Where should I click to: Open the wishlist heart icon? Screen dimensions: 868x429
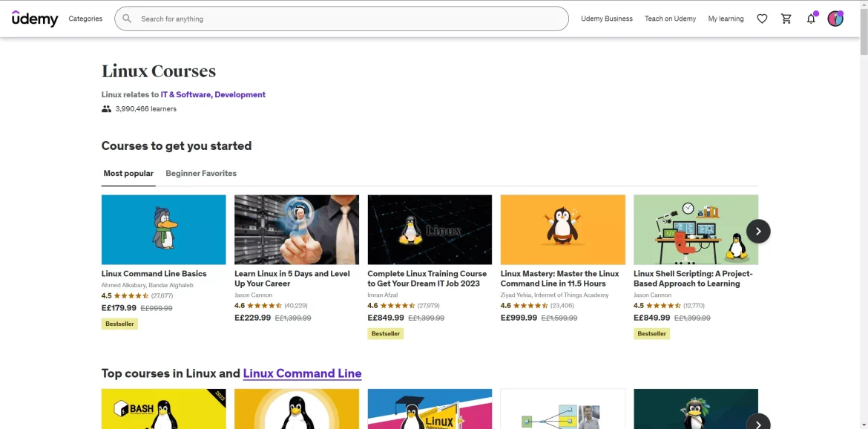coord(762,19)
